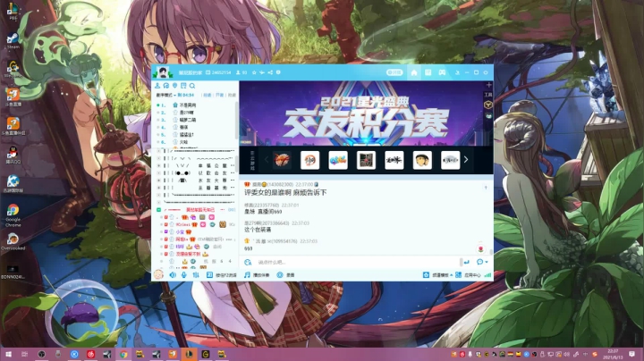The width and height of the screenshot is (644, 361).
Task: Show previous thumbnails in the banner carousel
Action: [x=267, y=160]
